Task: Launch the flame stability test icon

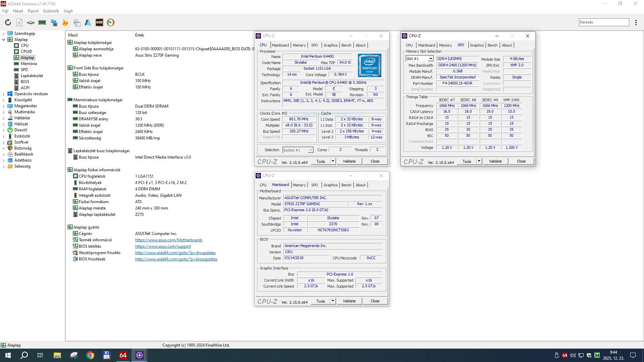Action: point(65,22)
